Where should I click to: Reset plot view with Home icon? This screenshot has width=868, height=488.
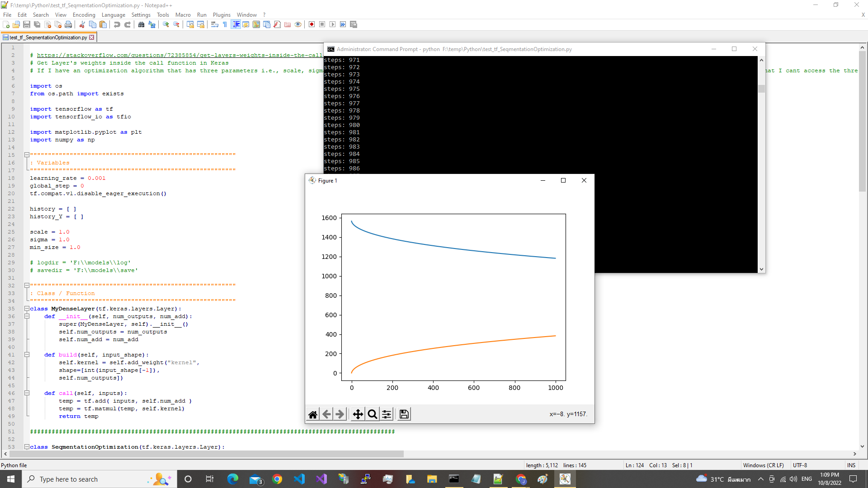pyautogui.click(x=313, y=414)
